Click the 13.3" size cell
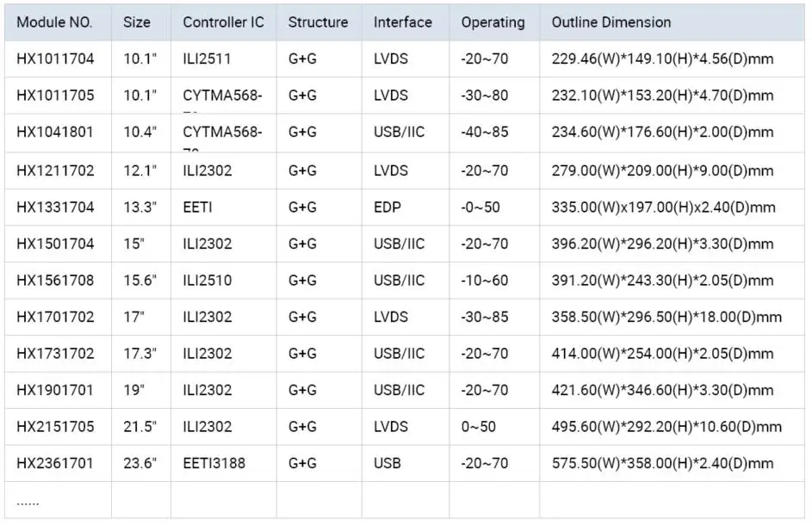Screen dimensions: 812x525 coord(140,207)
